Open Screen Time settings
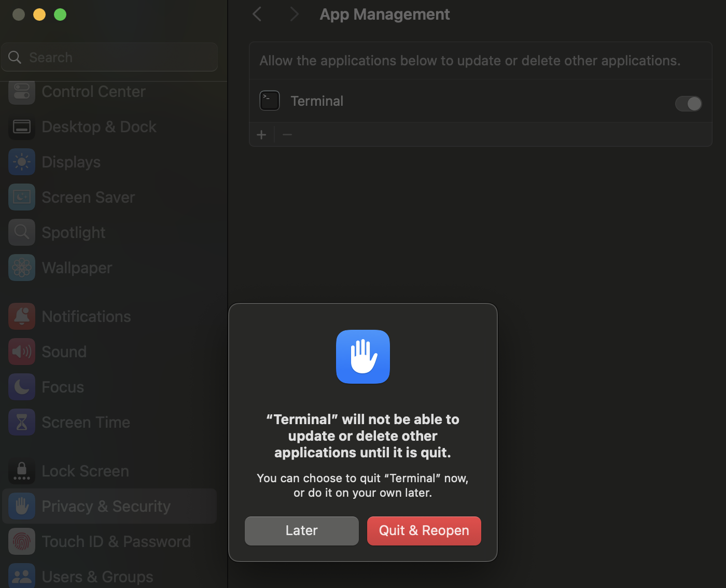726x588 pixels. click(109, 422)
